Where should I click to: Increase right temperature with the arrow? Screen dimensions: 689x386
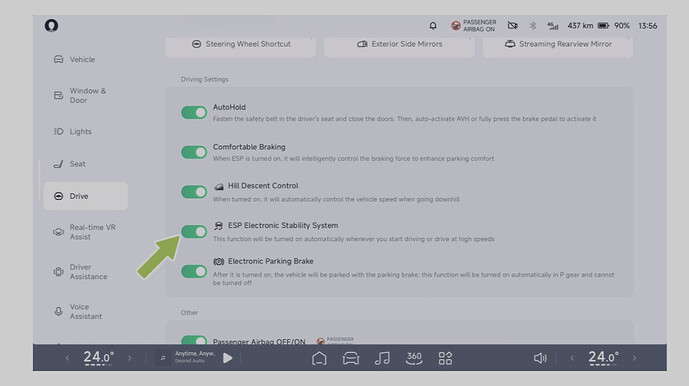pyautogui.click(x=635, y=358)
